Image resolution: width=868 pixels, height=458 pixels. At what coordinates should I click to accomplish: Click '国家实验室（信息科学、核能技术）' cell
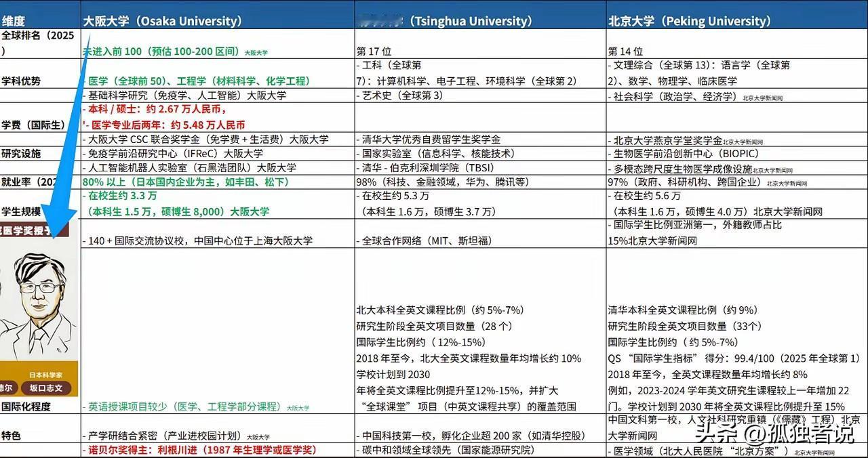[439, 153]
